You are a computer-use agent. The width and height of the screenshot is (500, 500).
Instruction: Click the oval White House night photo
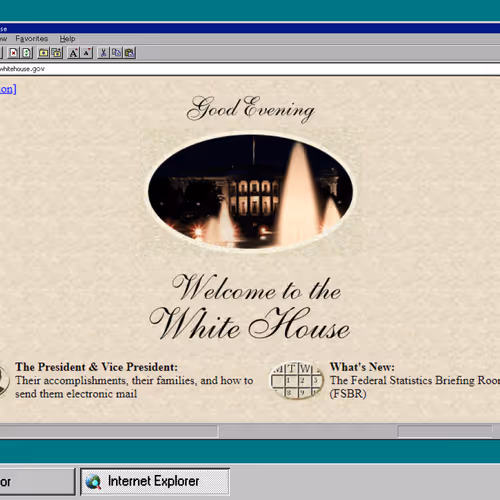tap(251, 192)
